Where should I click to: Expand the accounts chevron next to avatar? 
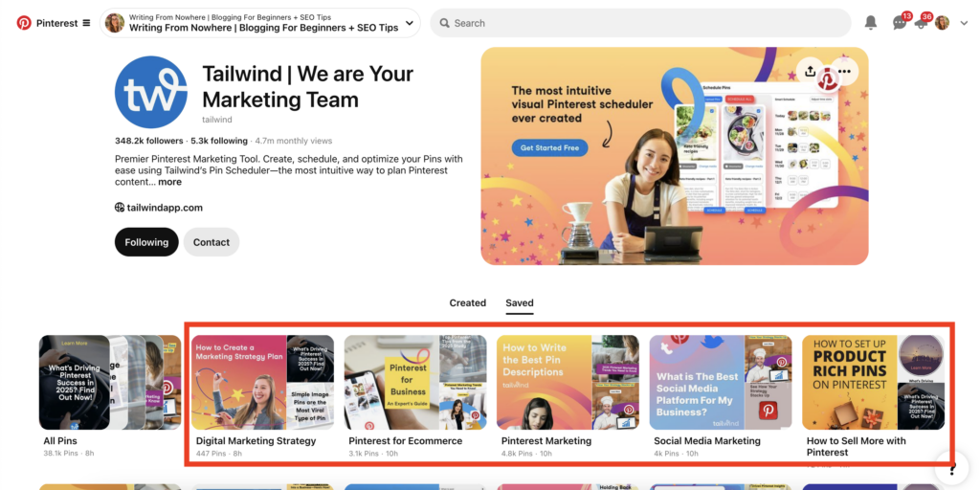click(x=963, y=23)
